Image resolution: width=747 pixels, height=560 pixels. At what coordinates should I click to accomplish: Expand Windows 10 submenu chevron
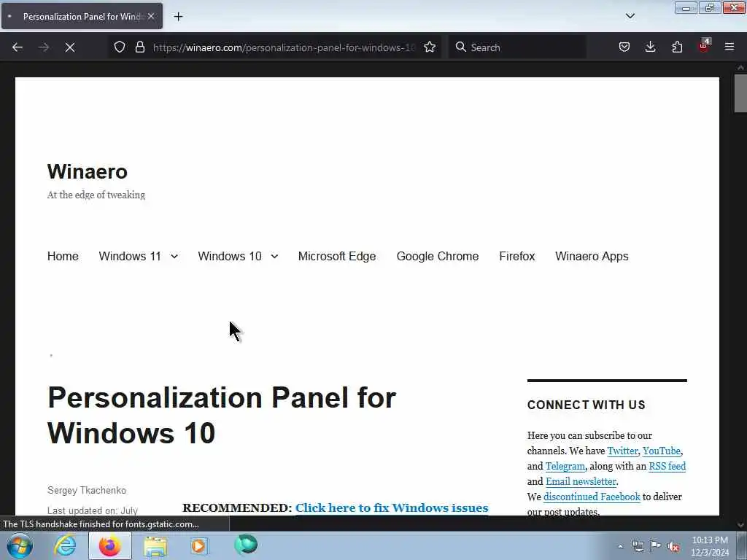click(274, 256)
